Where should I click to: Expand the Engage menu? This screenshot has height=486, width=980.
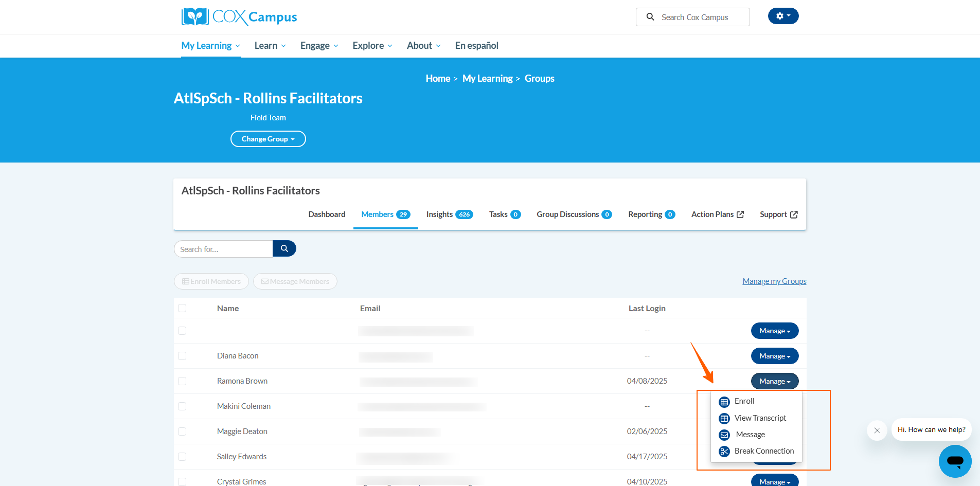[319, 46]
